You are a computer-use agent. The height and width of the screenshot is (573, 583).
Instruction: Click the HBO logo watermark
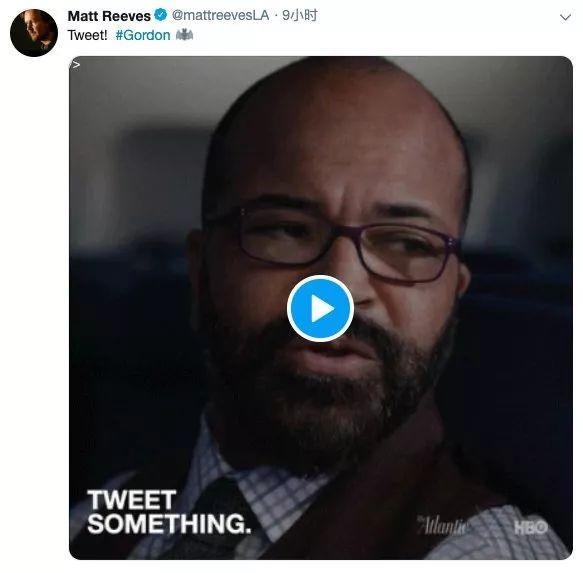pyautogui.click(x=531, y=527)
